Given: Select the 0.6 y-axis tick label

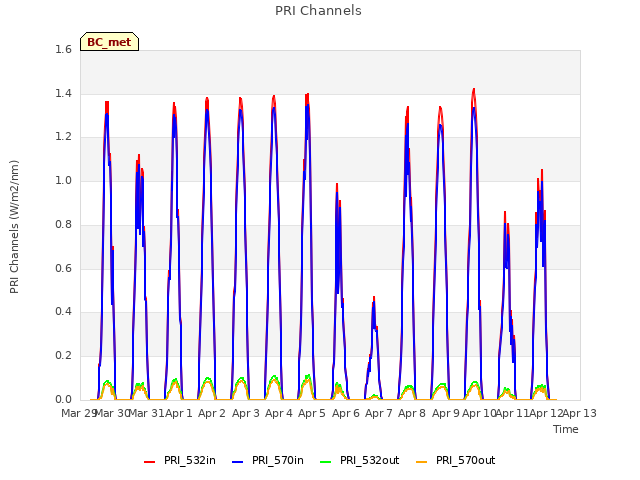Looking at the screenshot, I should [x=63, y=269].
